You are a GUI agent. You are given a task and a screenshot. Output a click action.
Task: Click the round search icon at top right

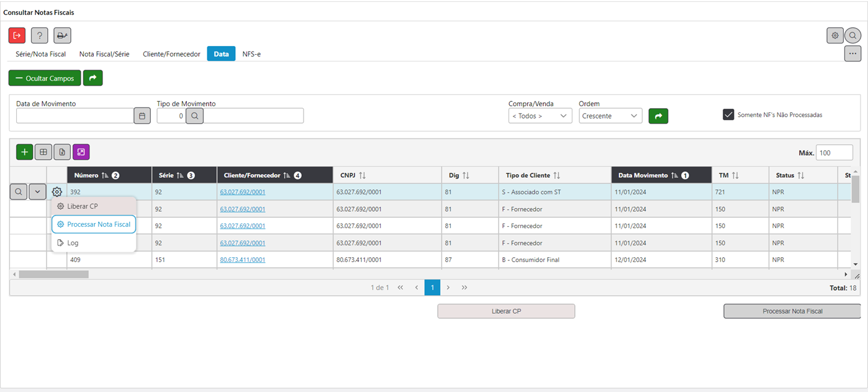pos(853,35)
